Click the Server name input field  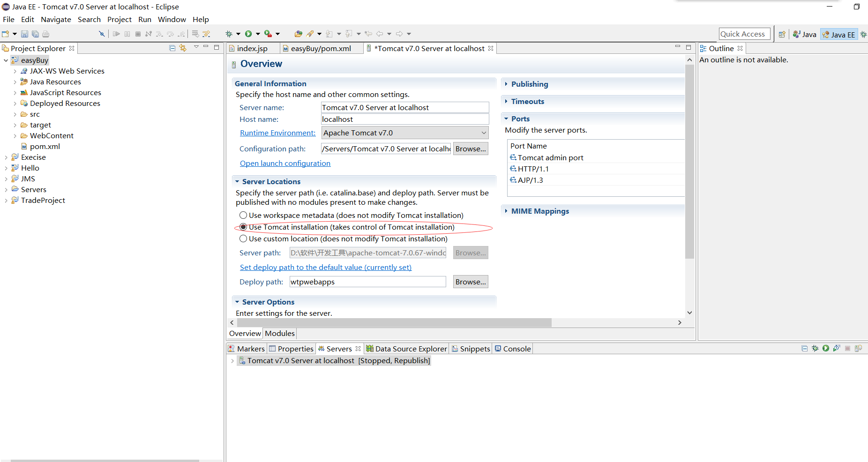(x=405, y=107)
